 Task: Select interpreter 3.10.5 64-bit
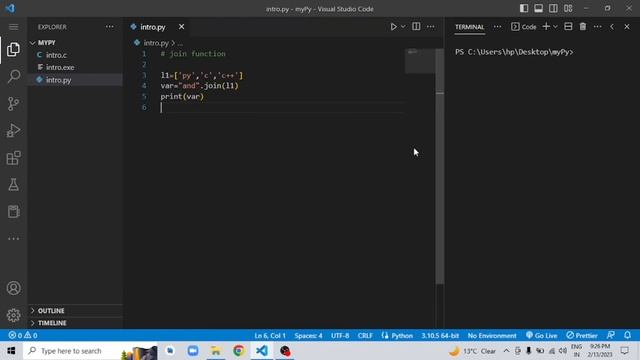[x=440, y=336]
